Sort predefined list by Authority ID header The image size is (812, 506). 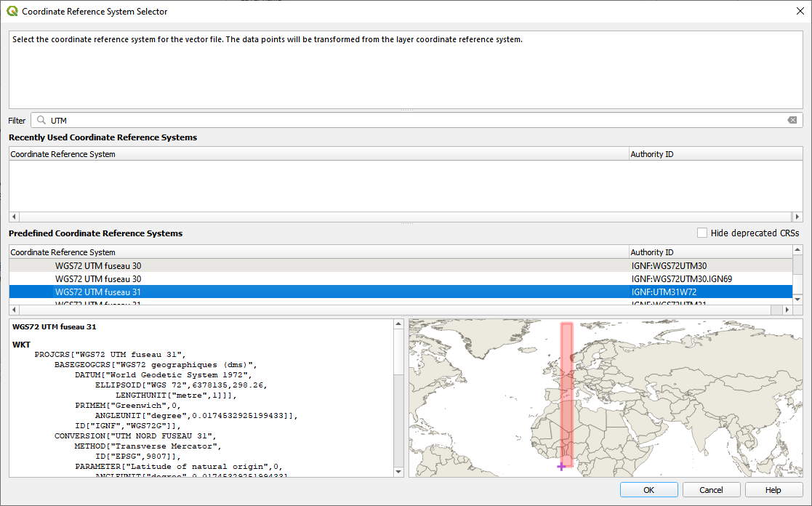coord(710,252)
